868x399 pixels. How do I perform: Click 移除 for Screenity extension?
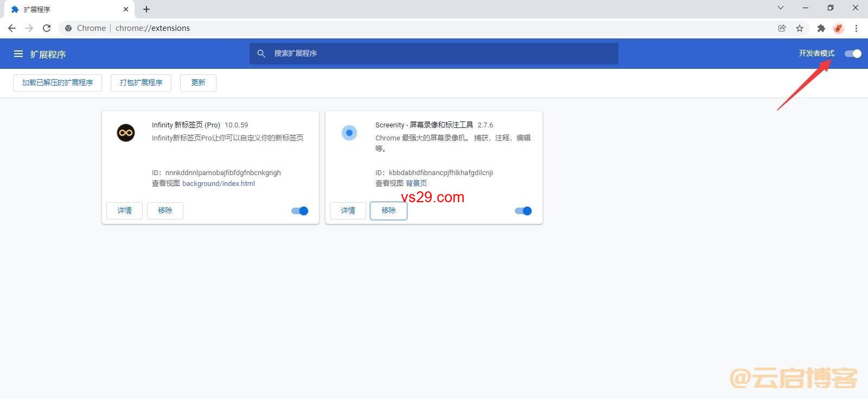tap(388, 210)
